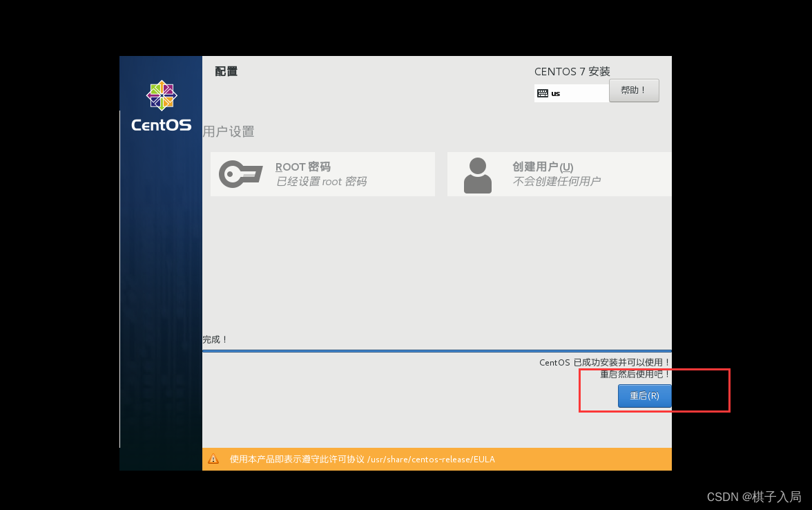The image size is (812, 510).
Task: Click the CentOS 已成功安装并可以使用 message
Action: [x=605, y=362]
